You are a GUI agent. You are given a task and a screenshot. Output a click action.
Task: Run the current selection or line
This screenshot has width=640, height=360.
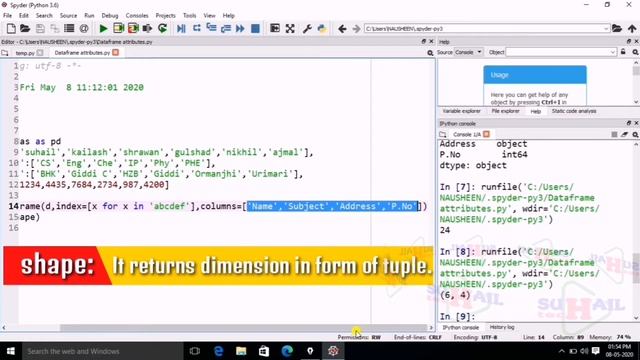(147, 29)
